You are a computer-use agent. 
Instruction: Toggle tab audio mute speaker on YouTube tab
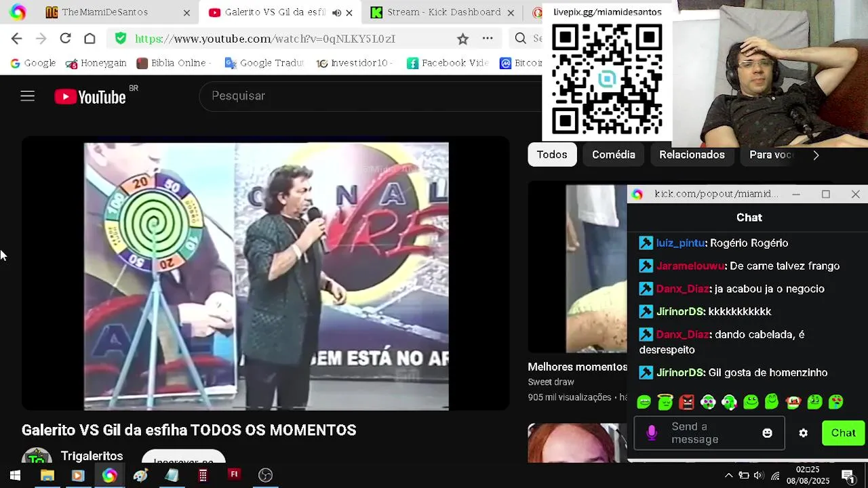pos(336,12)
